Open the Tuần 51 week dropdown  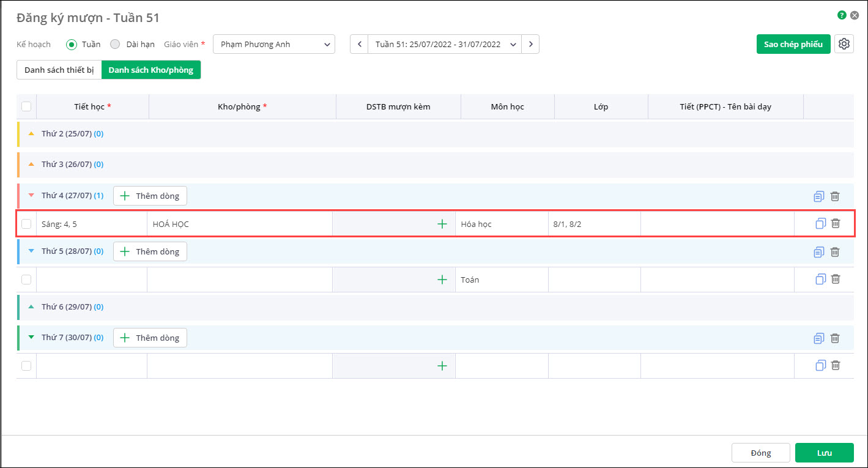click(x=444, y=44)
